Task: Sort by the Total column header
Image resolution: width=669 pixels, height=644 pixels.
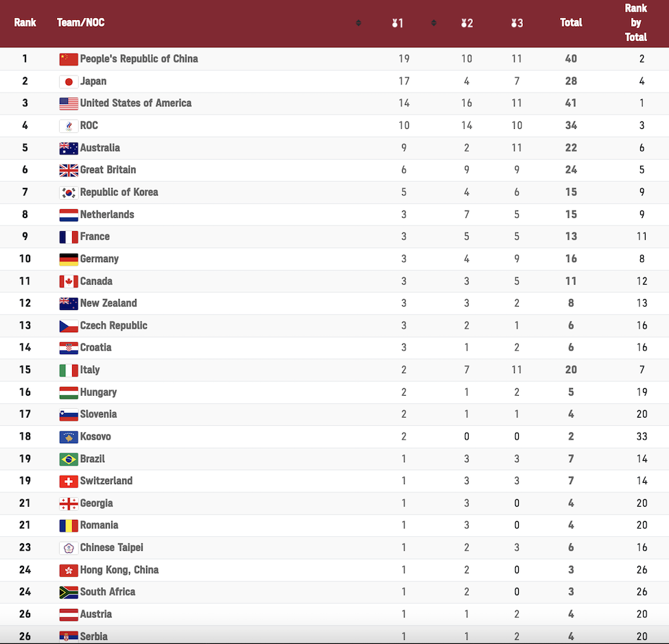Action: point(571,23)
